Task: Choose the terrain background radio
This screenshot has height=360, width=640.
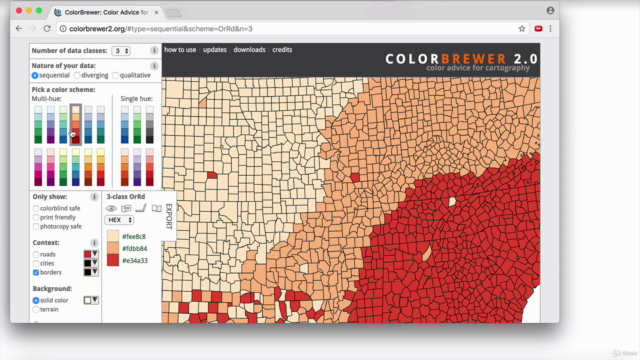Action: pos(36,310)
